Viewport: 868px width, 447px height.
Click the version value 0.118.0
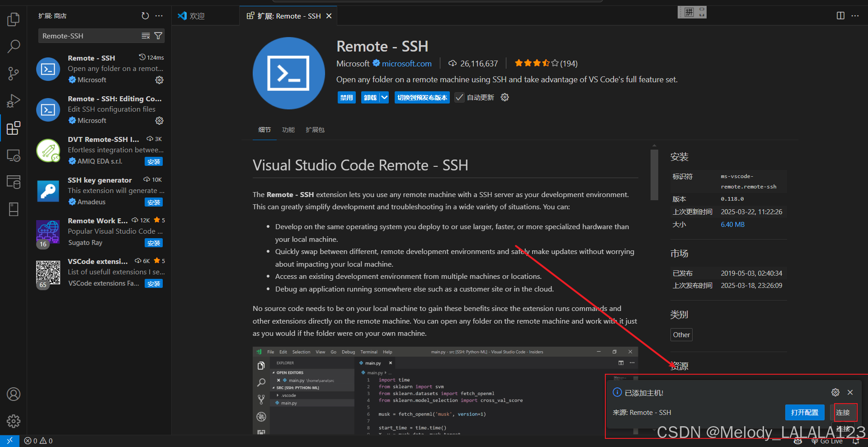click(732, 199)
